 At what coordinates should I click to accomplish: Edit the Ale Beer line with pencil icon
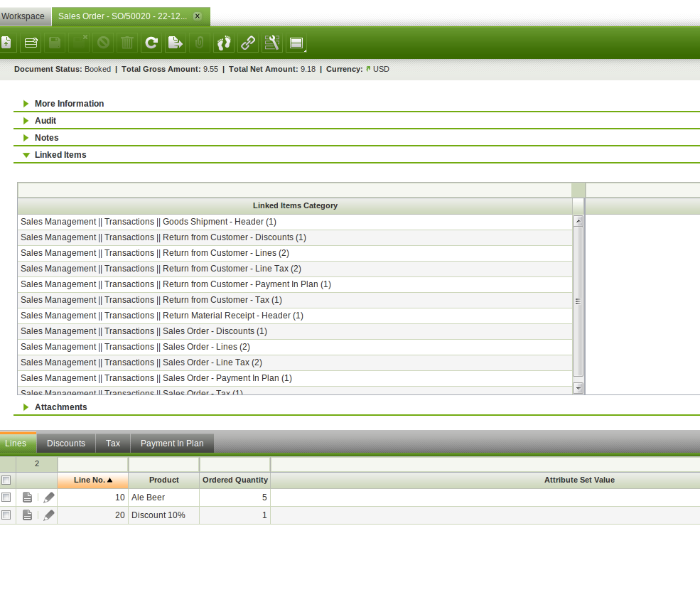(x=48, y=498)
